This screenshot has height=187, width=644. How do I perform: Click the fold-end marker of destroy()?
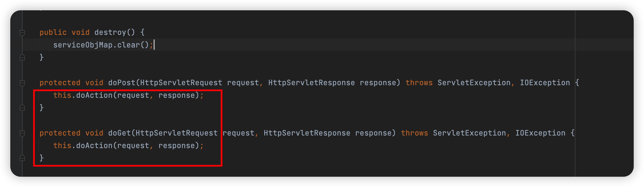pos(22,57)
